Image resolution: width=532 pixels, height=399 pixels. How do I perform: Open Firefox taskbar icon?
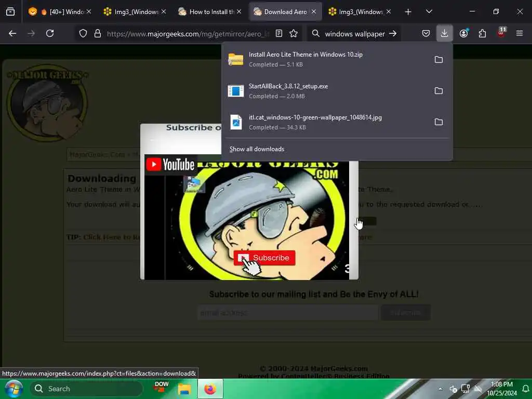210,389
